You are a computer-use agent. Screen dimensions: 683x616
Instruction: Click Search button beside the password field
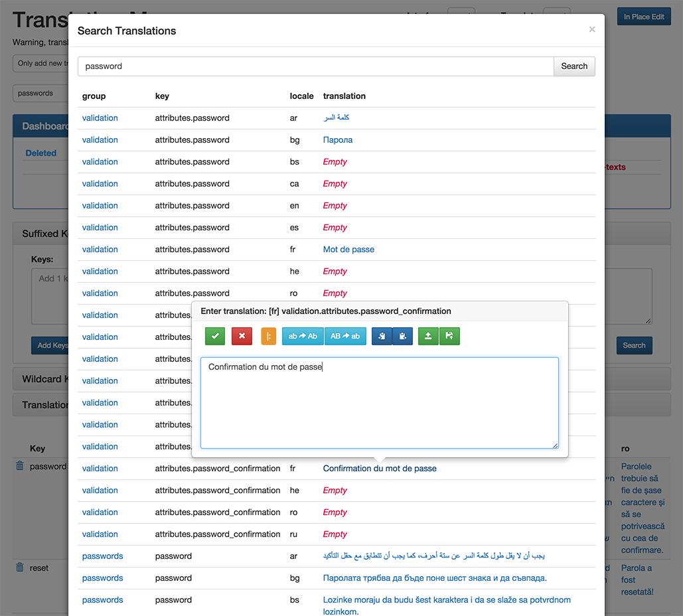[574, 66]
